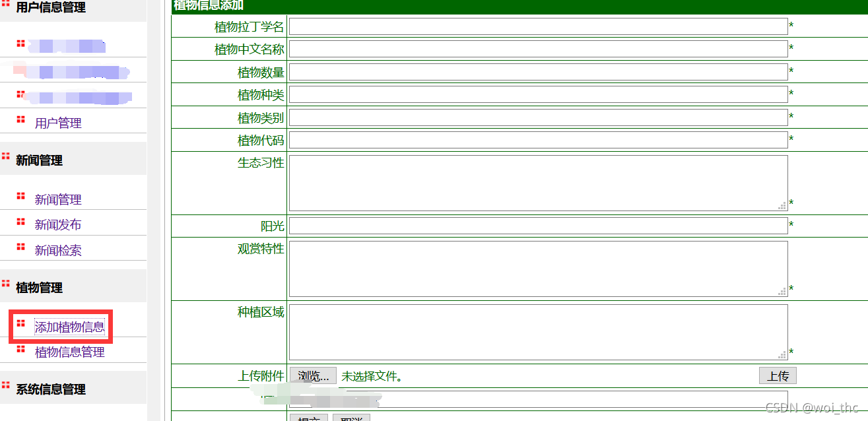Click the 上传附件 label
The width and height of the screenshot is (868, 421).
tap(261, 376)
